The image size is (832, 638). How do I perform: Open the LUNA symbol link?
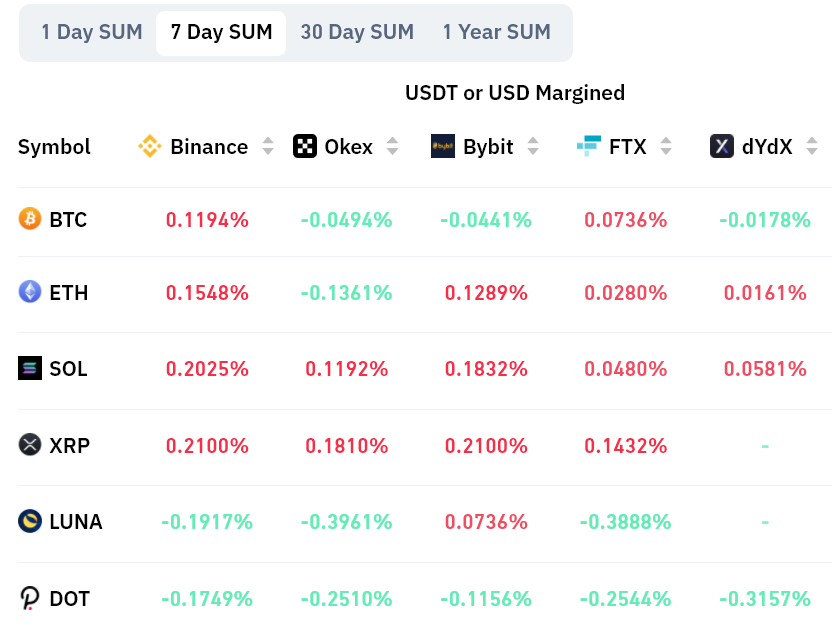pos(76,521)
